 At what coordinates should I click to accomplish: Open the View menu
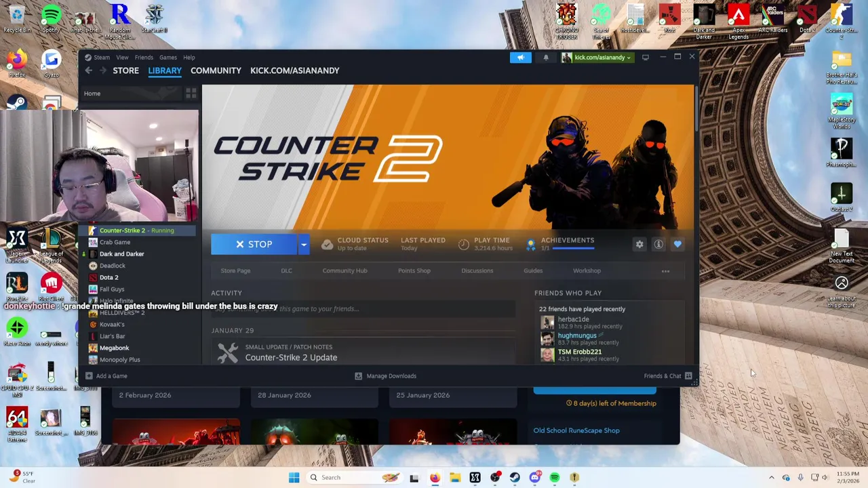point(122,58)
